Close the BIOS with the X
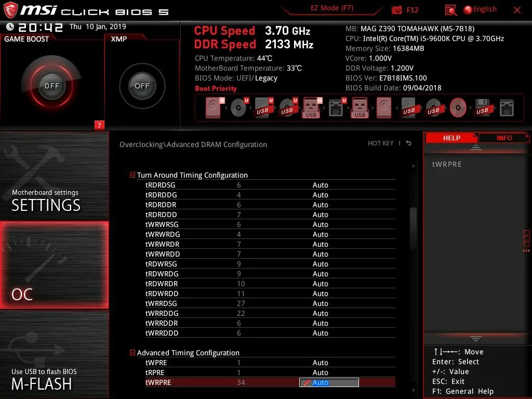Viewport: 532px width, 399px height. [517, 10]
